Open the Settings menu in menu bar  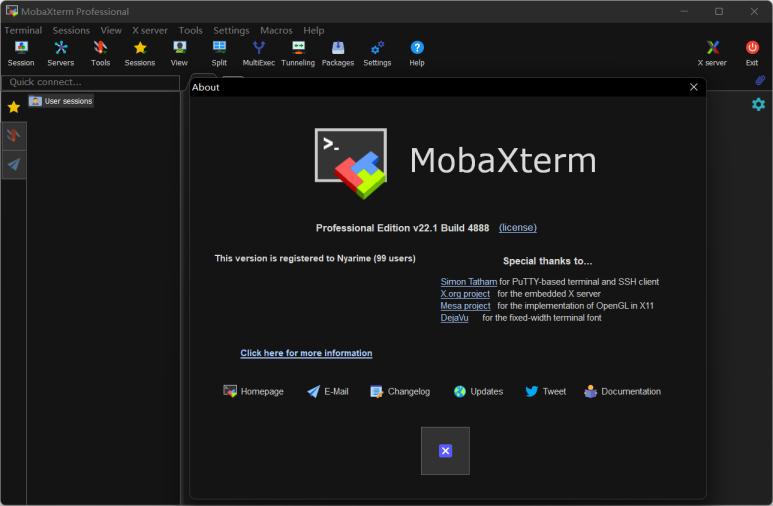tap(231, 31)
